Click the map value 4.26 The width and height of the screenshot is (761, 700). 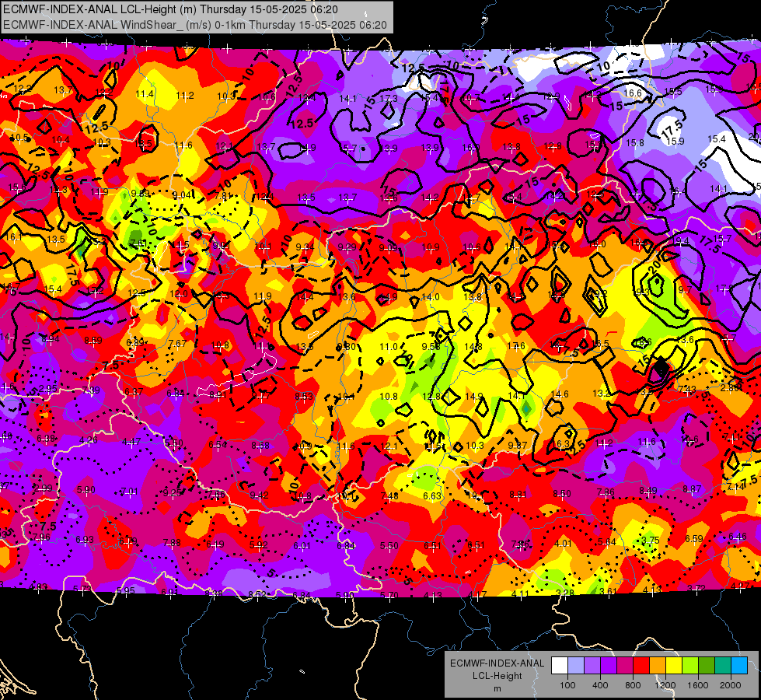point(89,440)
